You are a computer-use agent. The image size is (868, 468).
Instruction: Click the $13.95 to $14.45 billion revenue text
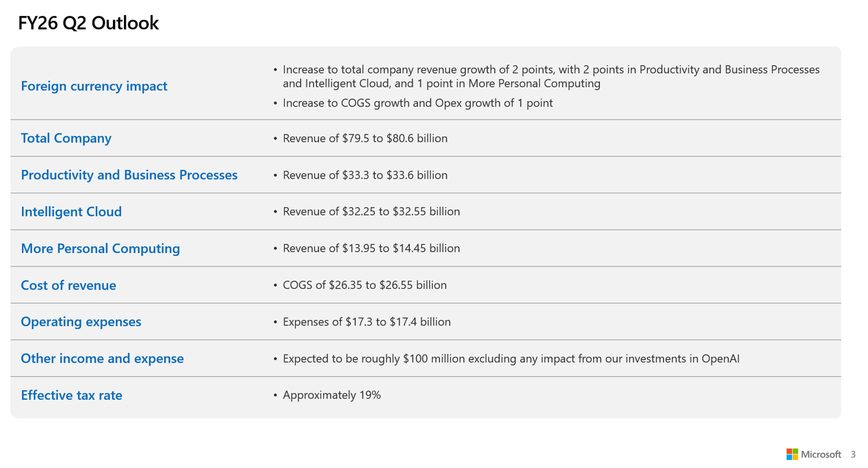(x=371, y=248)
